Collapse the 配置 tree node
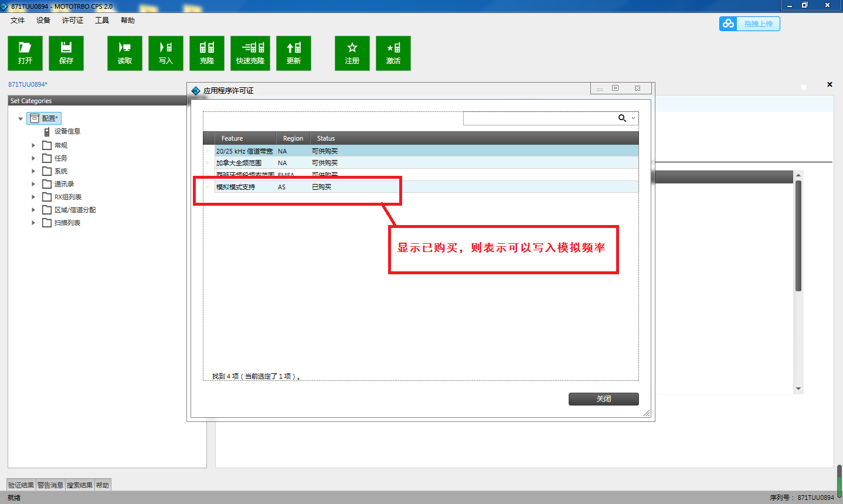The image size is (843, 504). pos(21,119)
